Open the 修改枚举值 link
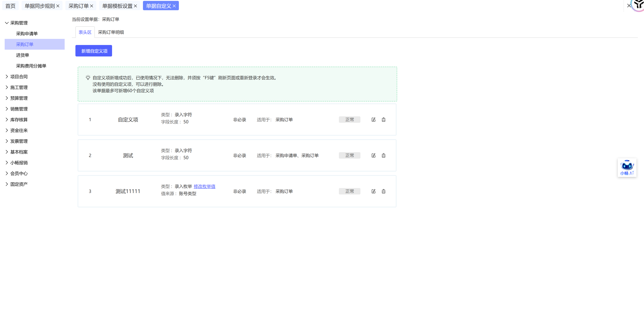Screen dimensions: 644x330 pos(204,186)
